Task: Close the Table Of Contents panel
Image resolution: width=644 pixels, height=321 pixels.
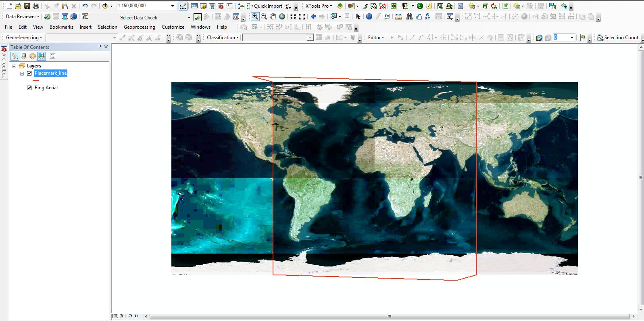Action: coord(106,47)
